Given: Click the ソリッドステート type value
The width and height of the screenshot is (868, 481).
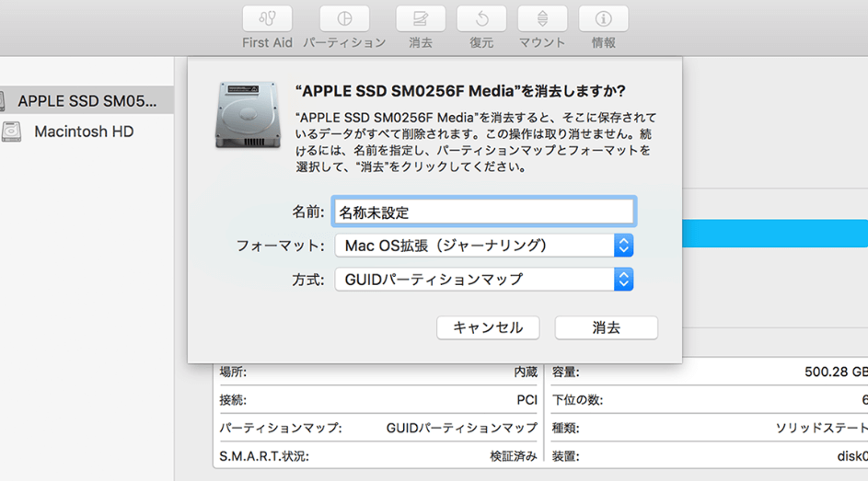Looking at the screenshot, I should [x=821, y=429].
